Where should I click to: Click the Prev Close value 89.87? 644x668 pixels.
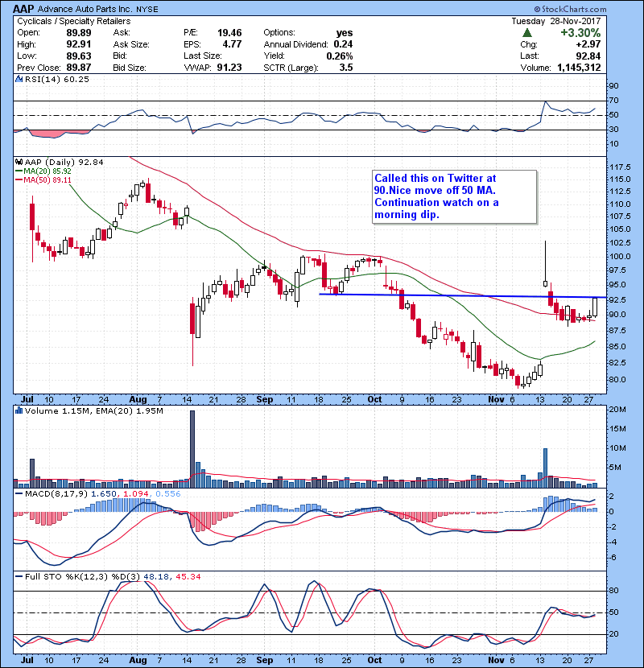[78, 68]
